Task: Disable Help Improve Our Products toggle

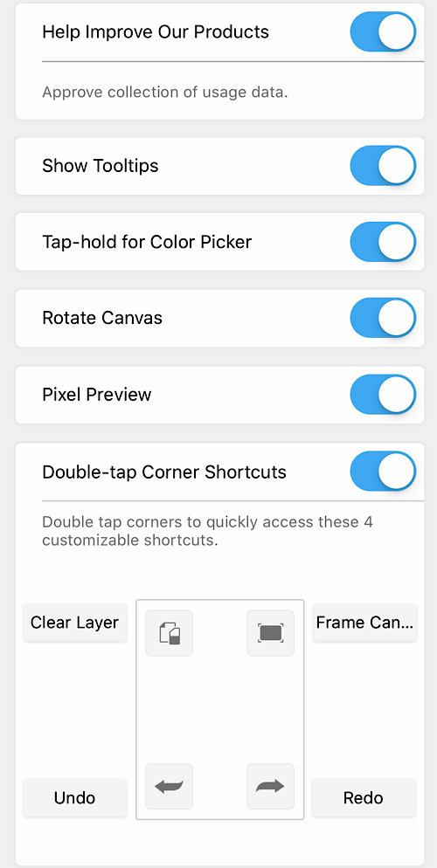Action: click(383, 31)
